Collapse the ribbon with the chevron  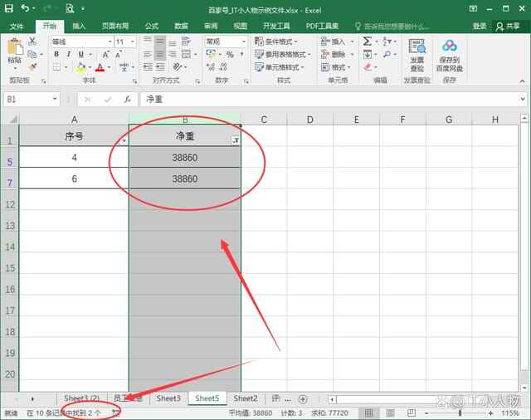pyautogui.click(x=522, y=81)
